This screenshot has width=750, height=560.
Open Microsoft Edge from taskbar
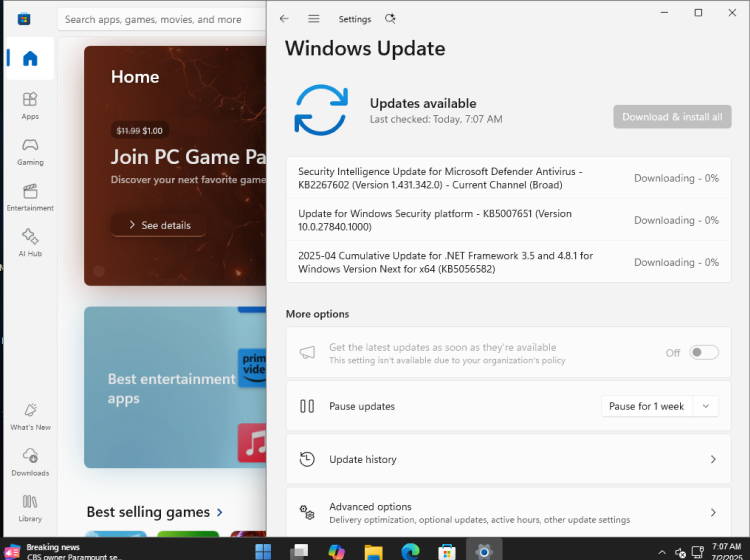click(x=410, y=551)
